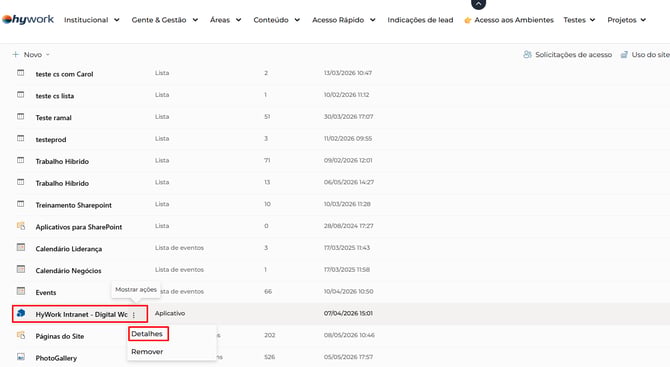
Task: Open HyWork Intranet - Digital Wc app
Action: coord(81,314)
